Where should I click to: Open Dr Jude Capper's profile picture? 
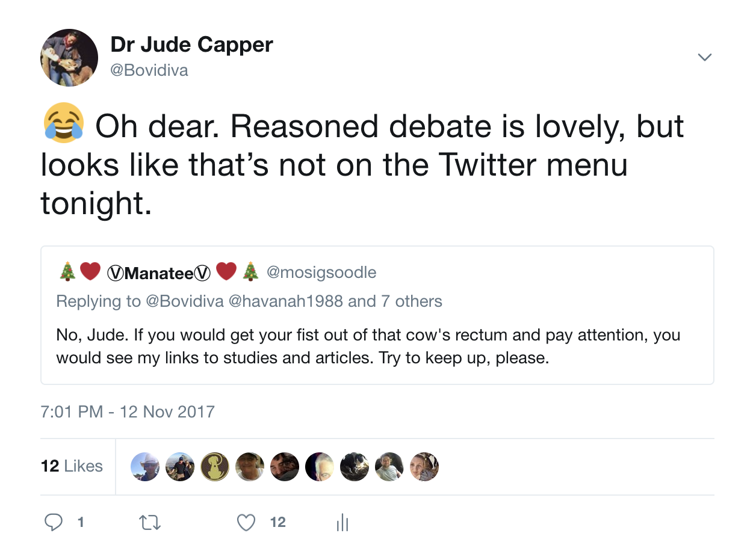click(69, 58)
